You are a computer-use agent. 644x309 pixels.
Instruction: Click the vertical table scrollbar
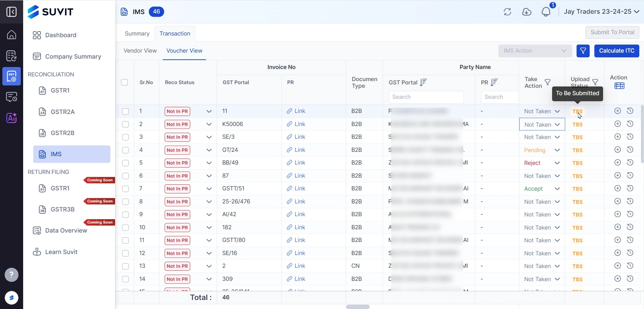(642, 134)
